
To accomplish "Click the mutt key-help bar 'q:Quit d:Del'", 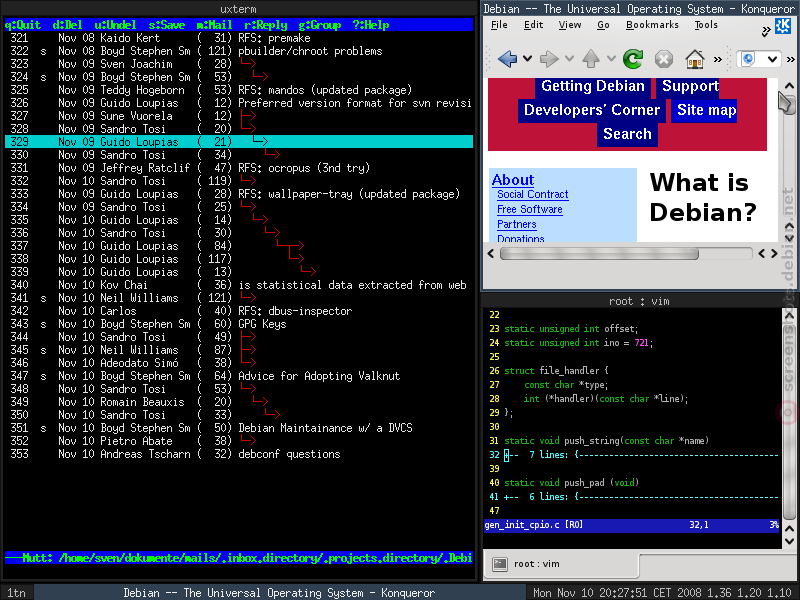I will click(239, 25).
